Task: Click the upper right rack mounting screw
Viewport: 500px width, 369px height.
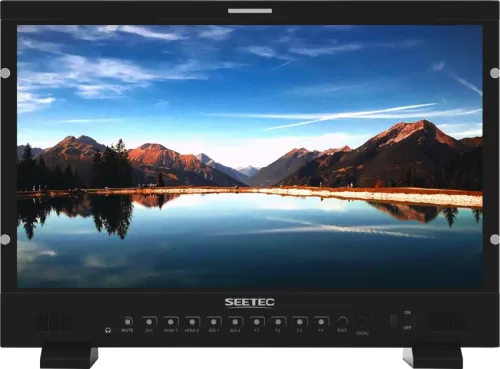Action: tap(495, 73)
